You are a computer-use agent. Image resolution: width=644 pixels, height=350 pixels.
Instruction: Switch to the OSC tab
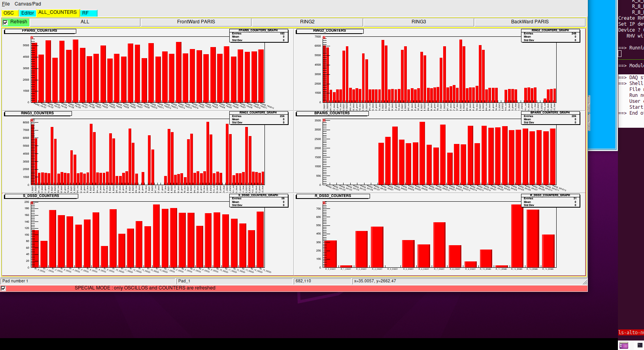tap(9, 13)
